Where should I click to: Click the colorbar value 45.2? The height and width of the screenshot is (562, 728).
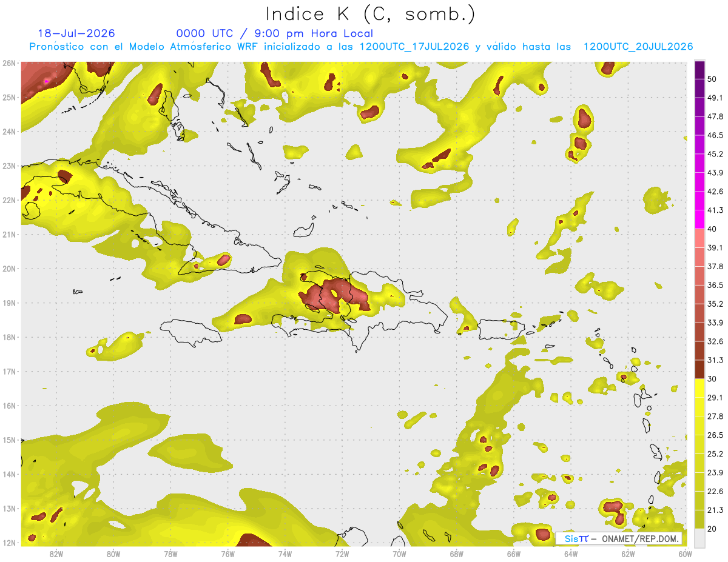coord(715,154)
